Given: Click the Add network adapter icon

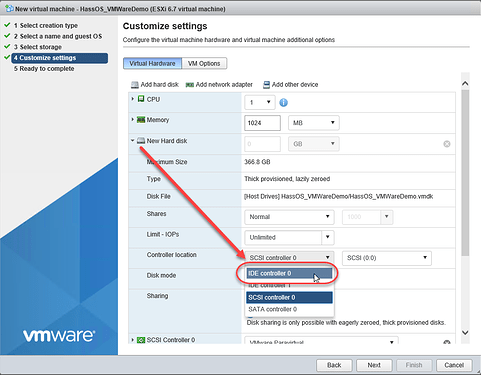Looking at the screenshot, I should coord(190,85).
